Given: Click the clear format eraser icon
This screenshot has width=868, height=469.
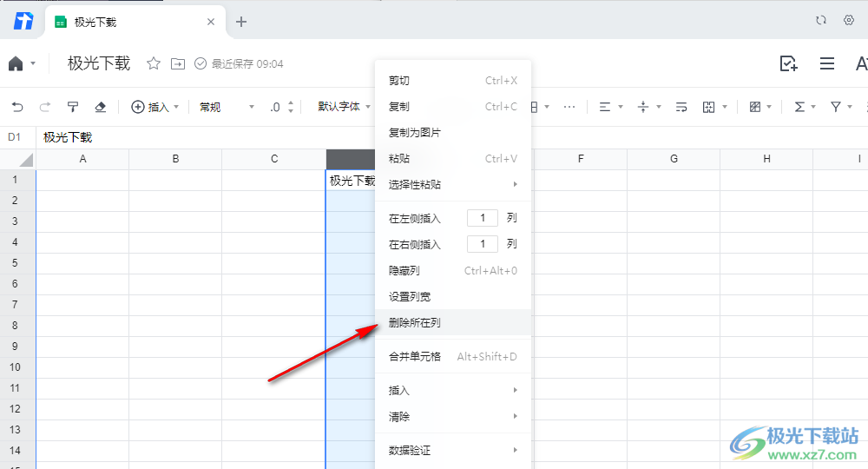Looking at the screenshot, I should [x=100, y=107].
